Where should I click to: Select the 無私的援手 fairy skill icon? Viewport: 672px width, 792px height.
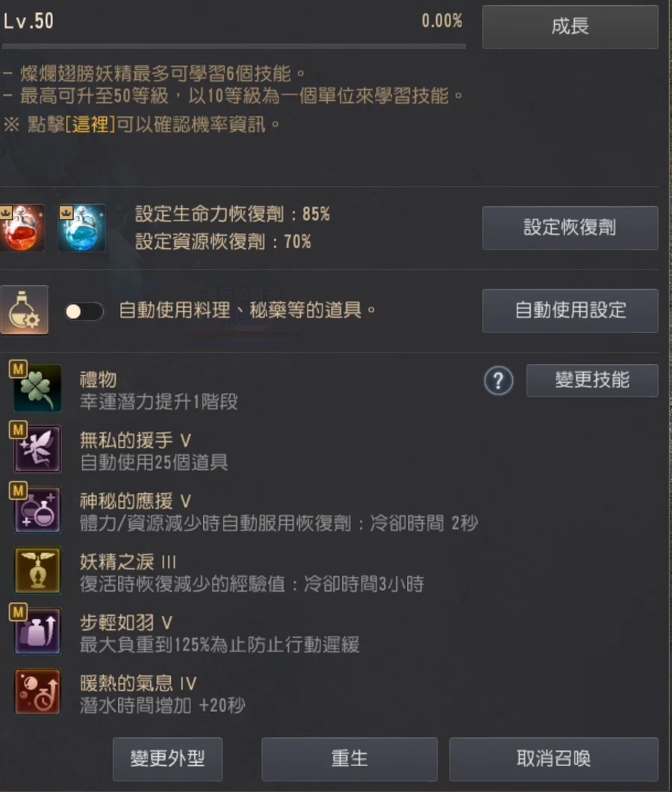click(x=38, y=448)
